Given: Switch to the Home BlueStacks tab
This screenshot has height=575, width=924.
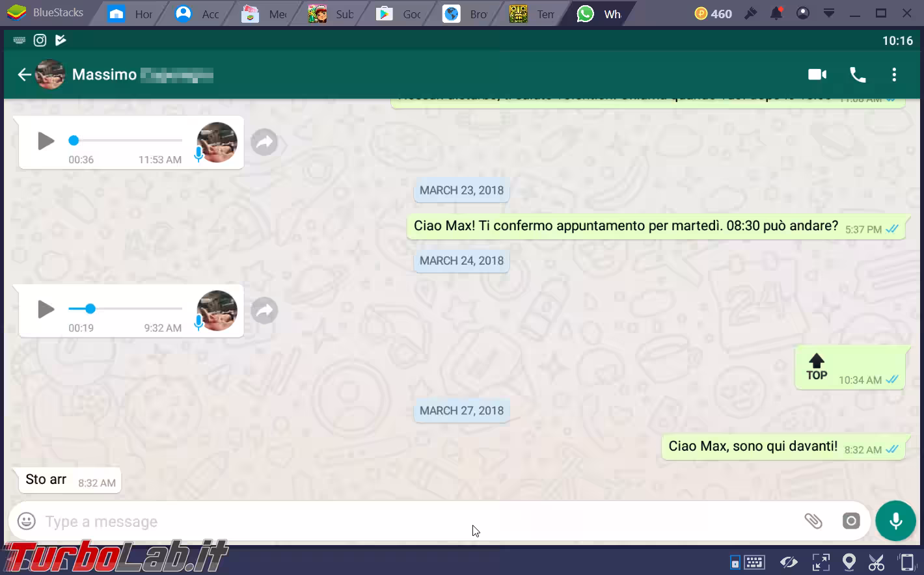Looking at the screenshot, I should [130, 14].
